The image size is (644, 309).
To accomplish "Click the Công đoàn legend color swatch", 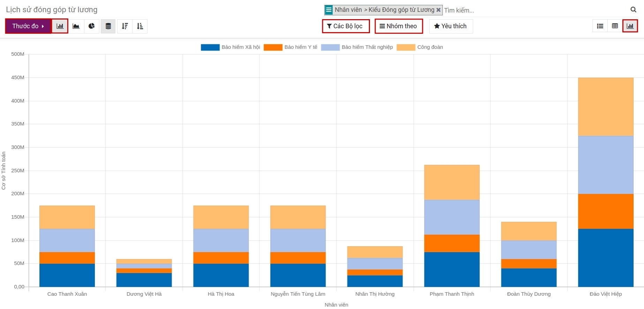I will (406, 47).
